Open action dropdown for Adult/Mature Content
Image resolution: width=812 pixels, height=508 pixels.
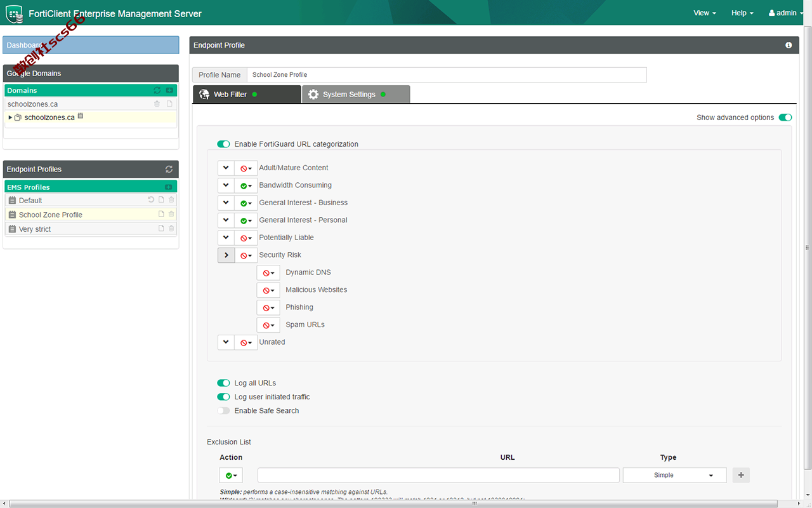[x=246, y=168]
